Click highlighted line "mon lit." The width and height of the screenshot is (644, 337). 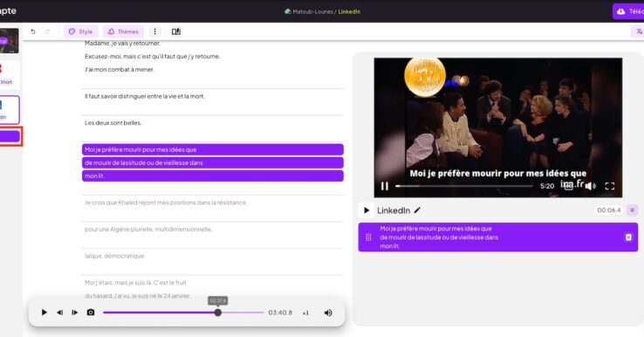point(213,175)
